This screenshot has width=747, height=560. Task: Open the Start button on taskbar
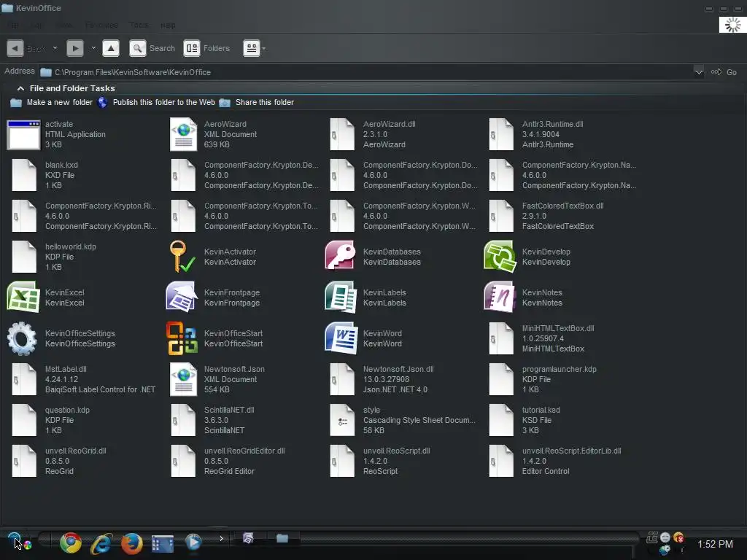pyautogui.click(x=15, y=539)
